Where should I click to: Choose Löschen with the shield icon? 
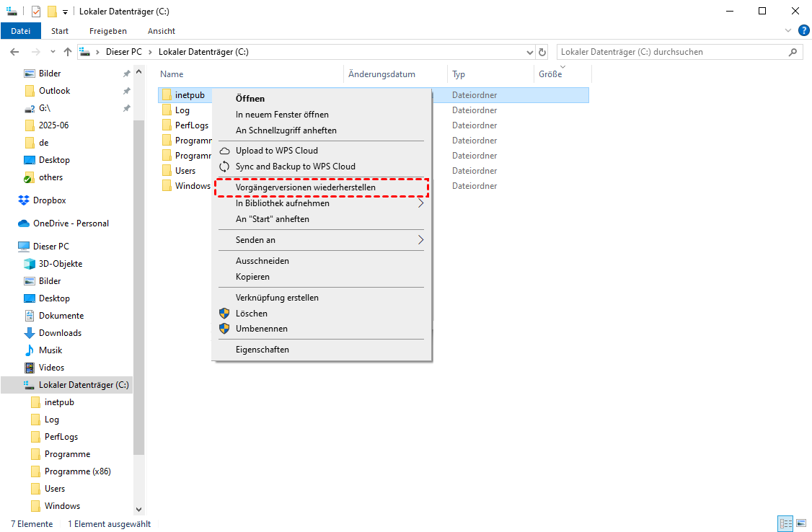pos(322,314)
